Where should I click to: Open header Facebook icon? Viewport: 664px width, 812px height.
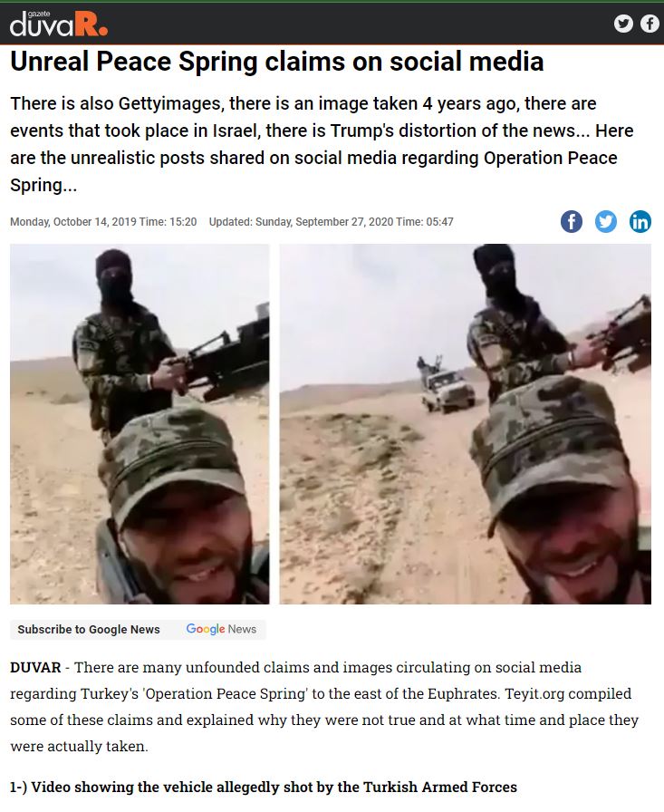coord(650,24)
